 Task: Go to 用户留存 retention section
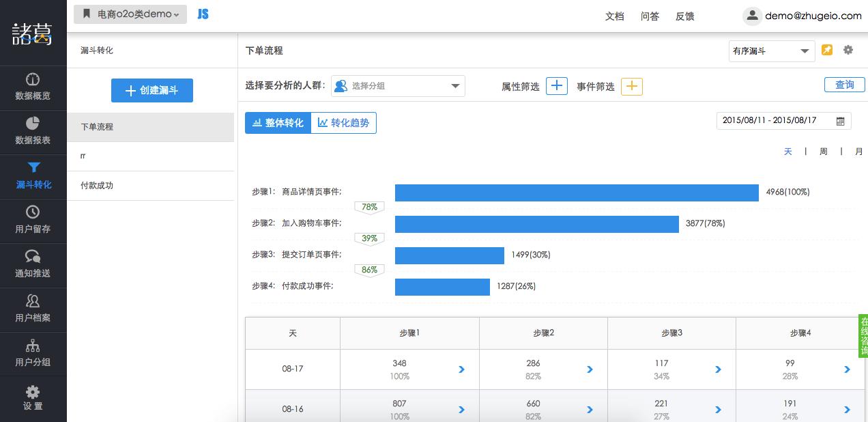pyautogui.click(x=33, y=220)
